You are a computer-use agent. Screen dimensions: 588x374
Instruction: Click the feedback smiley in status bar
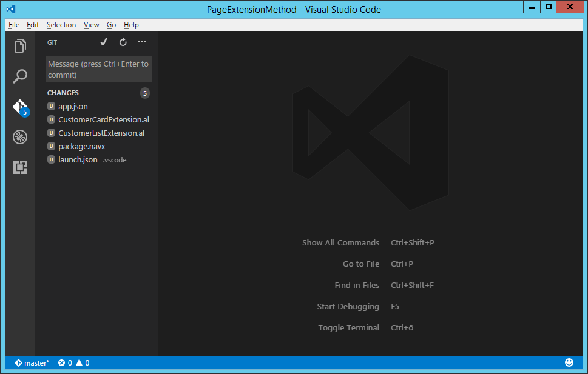[569, 362]
